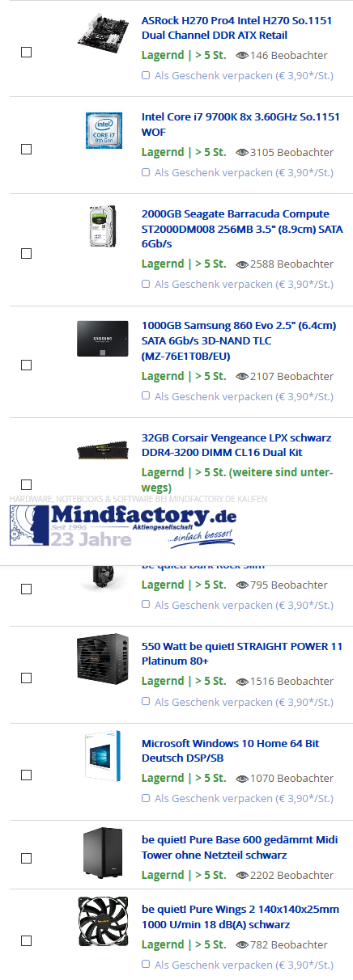Viewport: 353px width, 980px height.
Task: Tick the checkbox for Intel Core i7 9700K
Action: coord(26,150)
